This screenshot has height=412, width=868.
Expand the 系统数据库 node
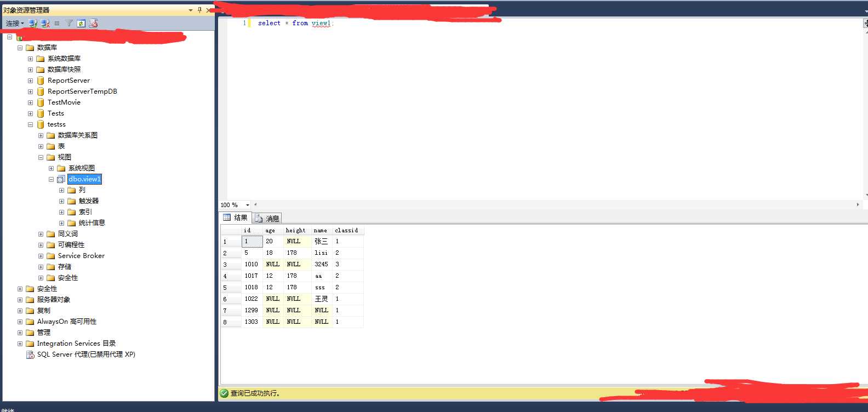30,59
